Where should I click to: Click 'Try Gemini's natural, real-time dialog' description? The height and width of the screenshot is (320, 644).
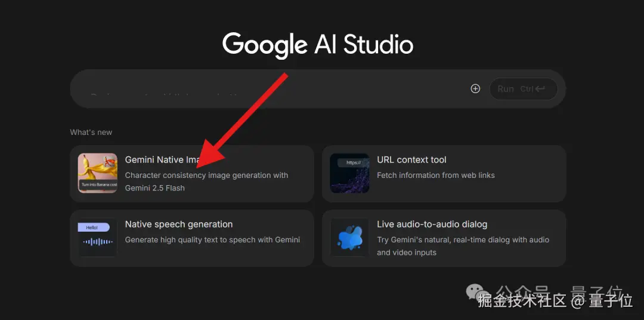coord(463,246)
